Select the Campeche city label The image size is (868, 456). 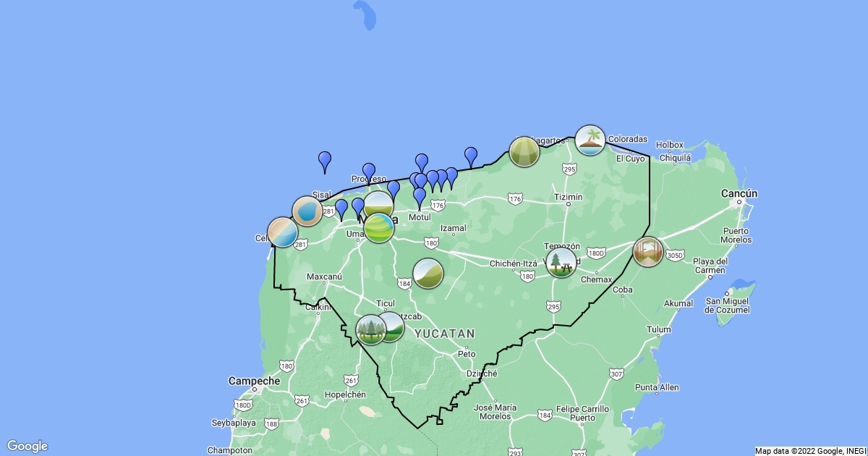(x=254, y=381)
